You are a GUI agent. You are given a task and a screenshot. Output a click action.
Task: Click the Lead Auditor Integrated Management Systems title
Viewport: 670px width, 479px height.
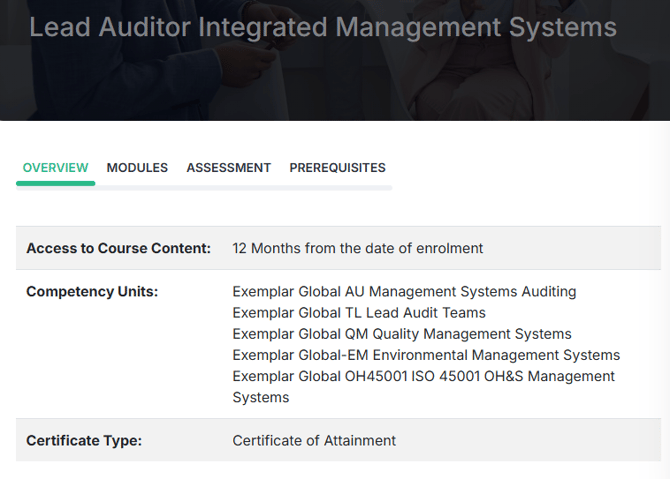(323, 27)
